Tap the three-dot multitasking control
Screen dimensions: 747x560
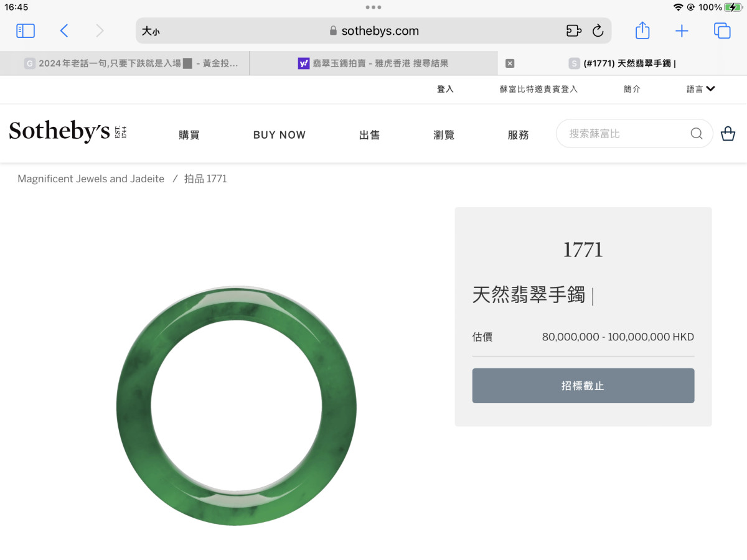pos(374,7)
